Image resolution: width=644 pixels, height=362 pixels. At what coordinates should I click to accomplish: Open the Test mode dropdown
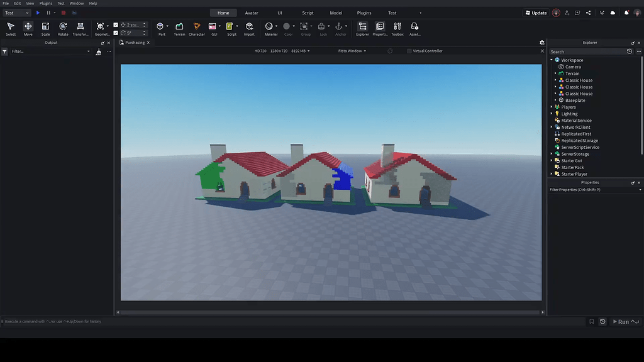click(16, 13)
